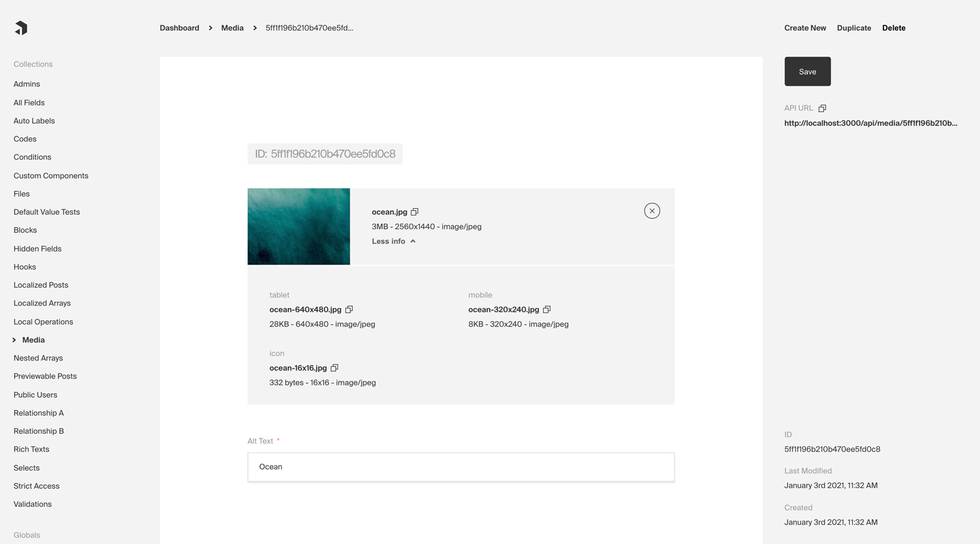Image resolution: width=980 pixels, height=544 pixels.
Task: Go to Media breadcrumb
Action: pos(232,28)
